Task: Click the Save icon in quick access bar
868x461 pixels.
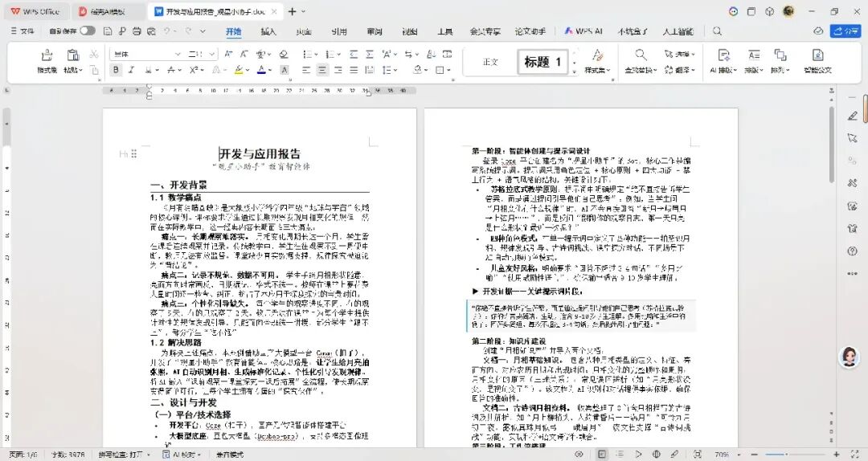Action: click(x=108, y=31)
